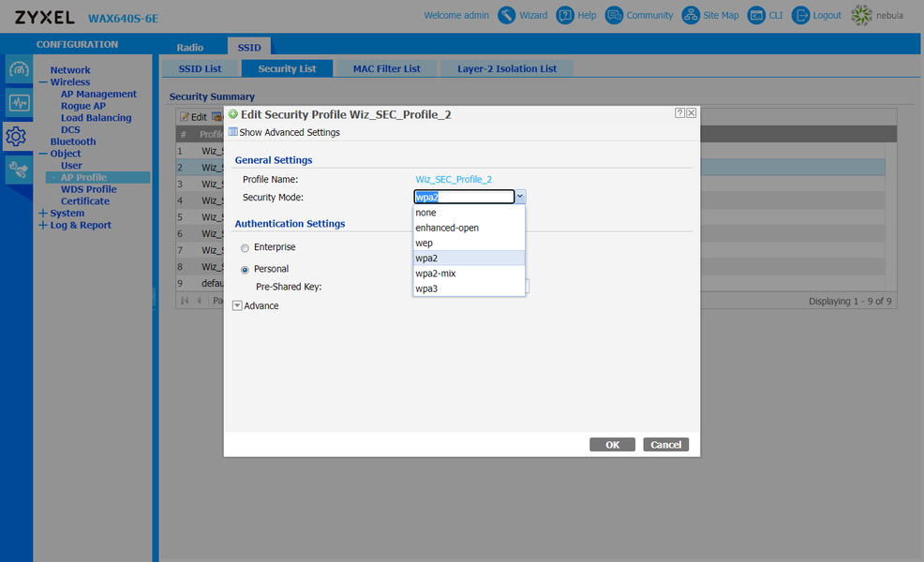Viewport: 924px width, 562px height.
Task: Open the Maintenance tools sidebar icon
Action: pos(19,170)
